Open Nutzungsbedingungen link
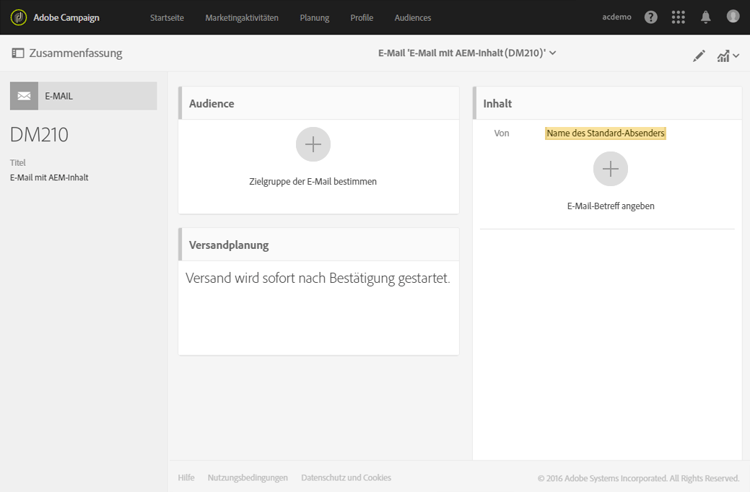Image resolution: width=750 pixels, height=492 pixels. (248, 478)
